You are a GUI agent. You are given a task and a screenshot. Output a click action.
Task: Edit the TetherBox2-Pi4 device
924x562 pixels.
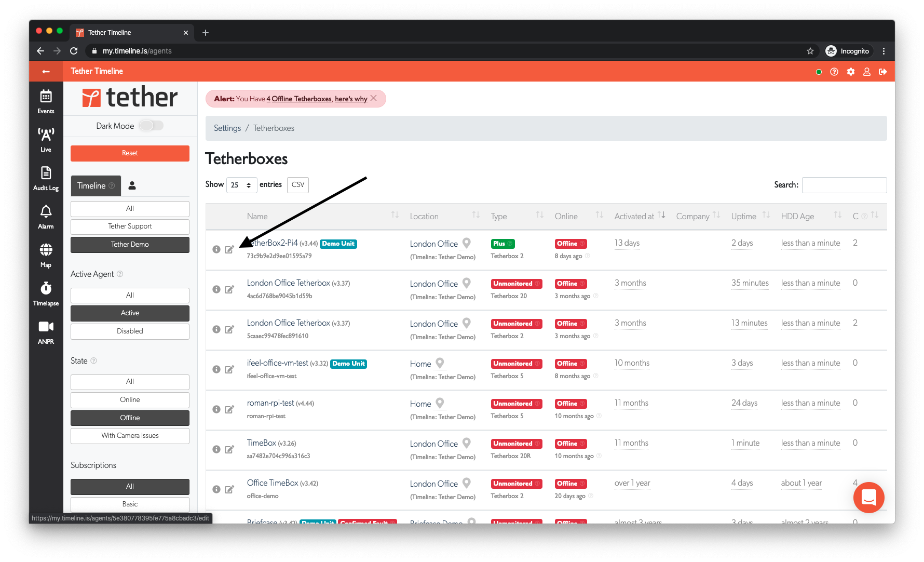[x=230, y=250]
